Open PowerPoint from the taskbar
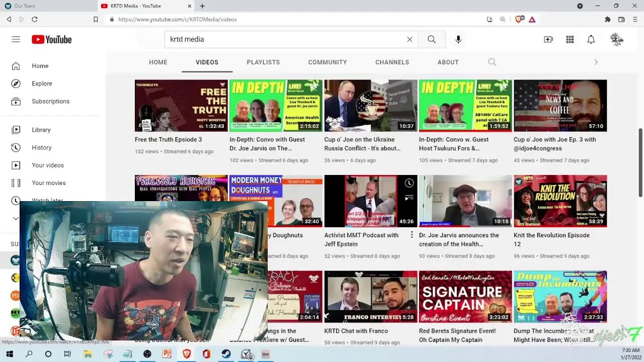Screen dimensions: 644x362 point(167,354)
